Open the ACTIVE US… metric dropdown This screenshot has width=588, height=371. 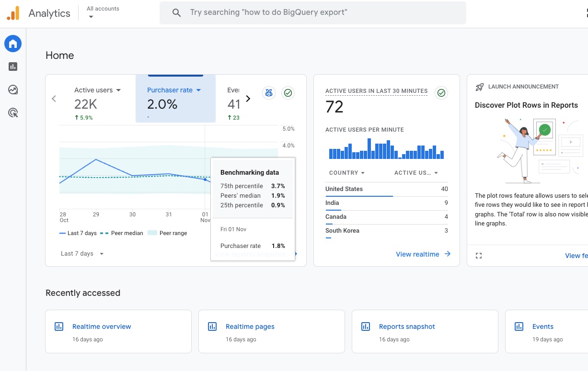416,173
